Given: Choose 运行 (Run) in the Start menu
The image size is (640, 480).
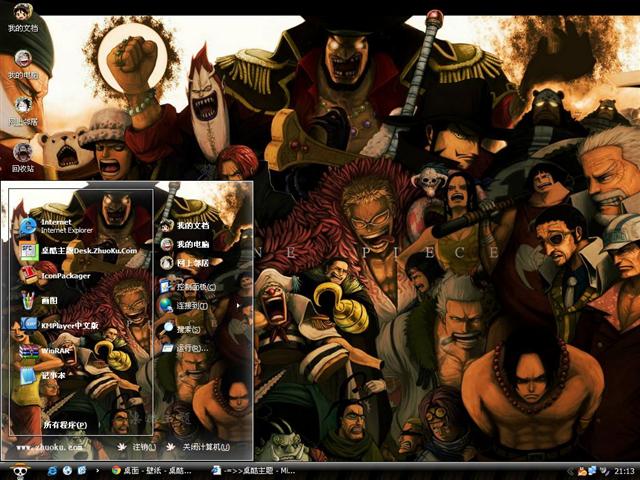Looking at the screenshot, I should tap(190, 348).
